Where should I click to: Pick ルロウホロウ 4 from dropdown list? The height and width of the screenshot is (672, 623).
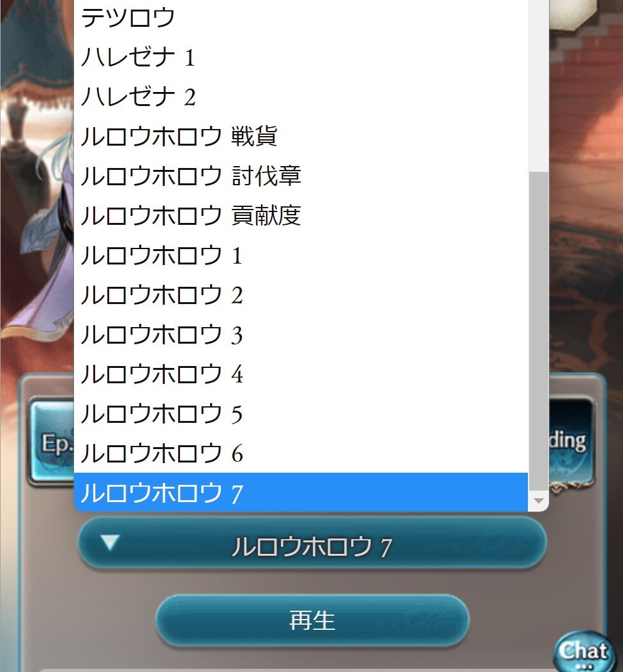tap(301, 374)
